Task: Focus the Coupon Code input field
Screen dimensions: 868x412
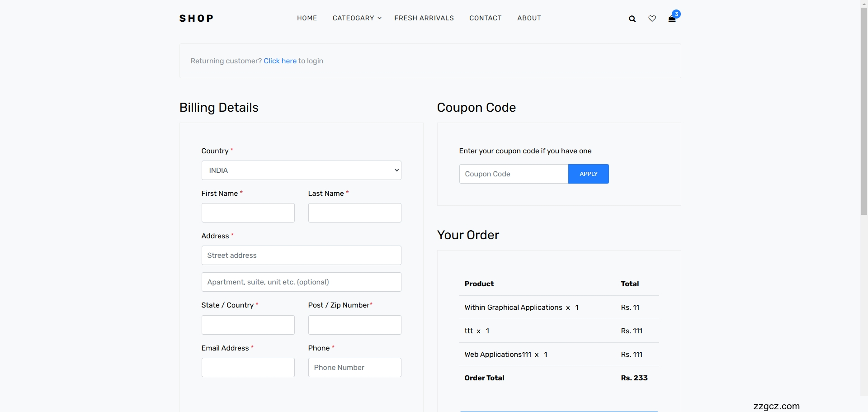Action: [x=514, y=174]
